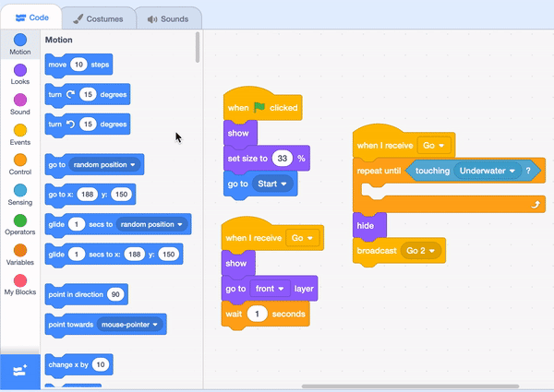Click the y value 150 in go to x block
The image size is (554, 392).
pyautogui.click(x=121, y=194)
